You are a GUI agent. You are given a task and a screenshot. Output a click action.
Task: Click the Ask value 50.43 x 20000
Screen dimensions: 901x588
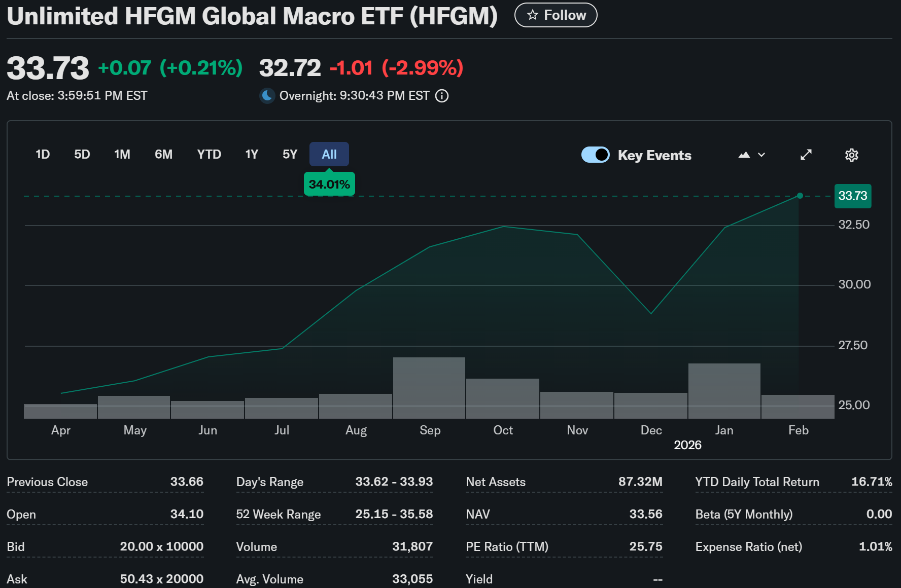click(x=162, y=579)
